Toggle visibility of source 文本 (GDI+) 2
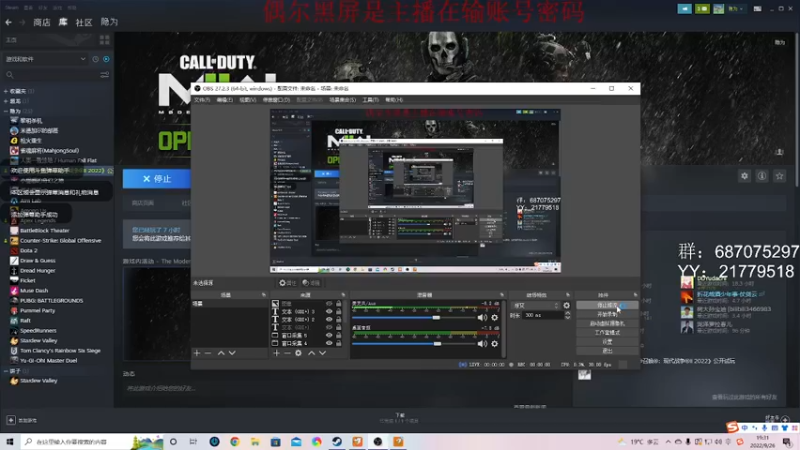Viewport: 800px width, 450px height. click(x=329, y=319)
